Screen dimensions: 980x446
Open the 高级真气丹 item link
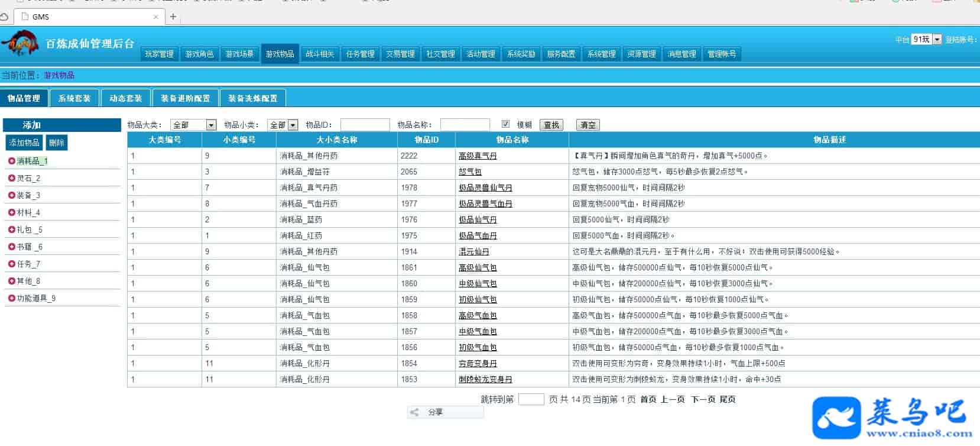[478, 156]
